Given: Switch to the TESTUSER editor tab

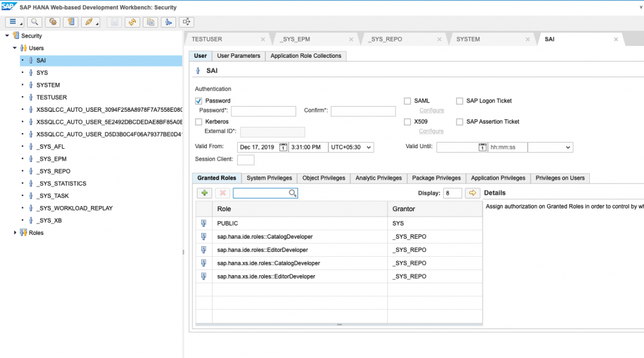Looking at the screenshot, I should (207, 40).
